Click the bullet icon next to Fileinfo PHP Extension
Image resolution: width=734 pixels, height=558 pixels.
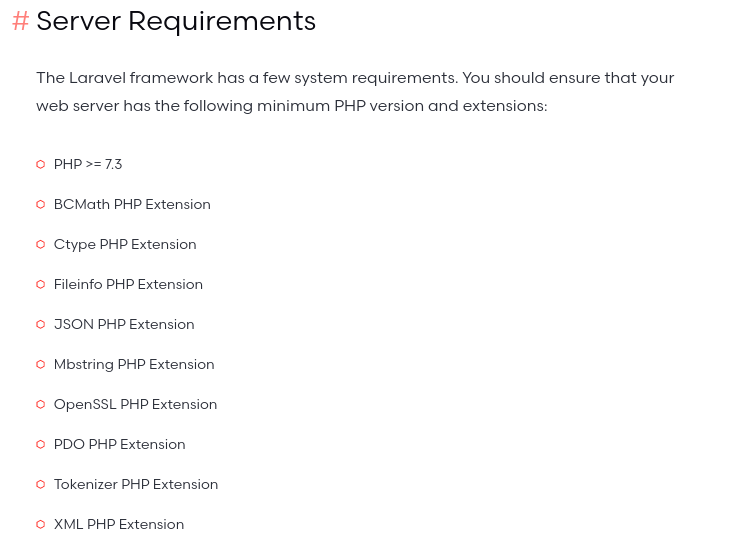tap(41, 284)
